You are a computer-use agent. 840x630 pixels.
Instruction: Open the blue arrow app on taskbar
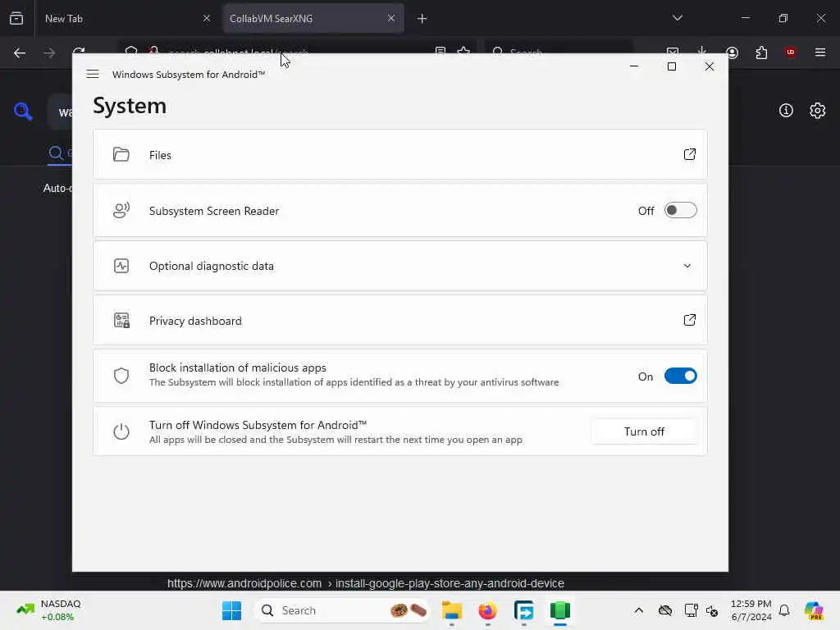coord(523,610)
